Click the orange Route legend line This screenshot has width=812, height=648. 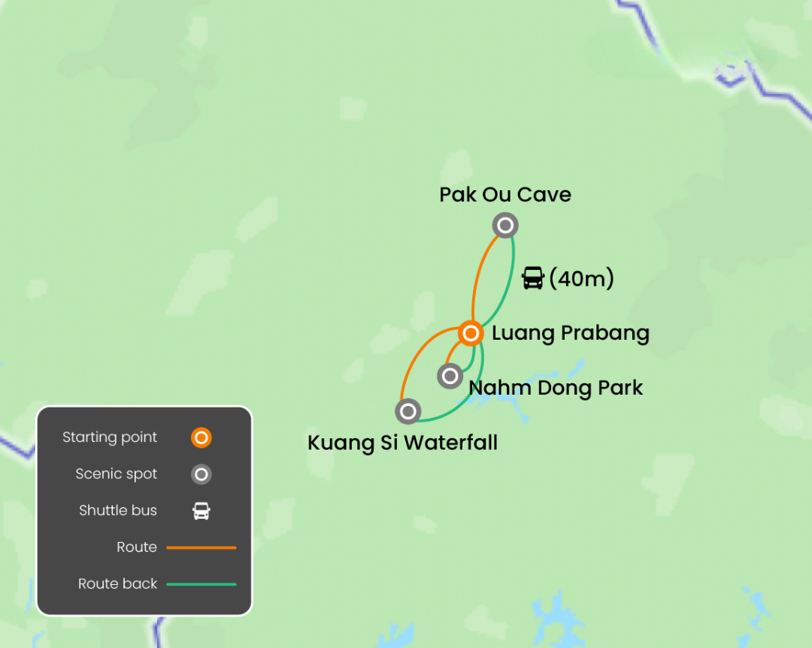pos(201,547)
